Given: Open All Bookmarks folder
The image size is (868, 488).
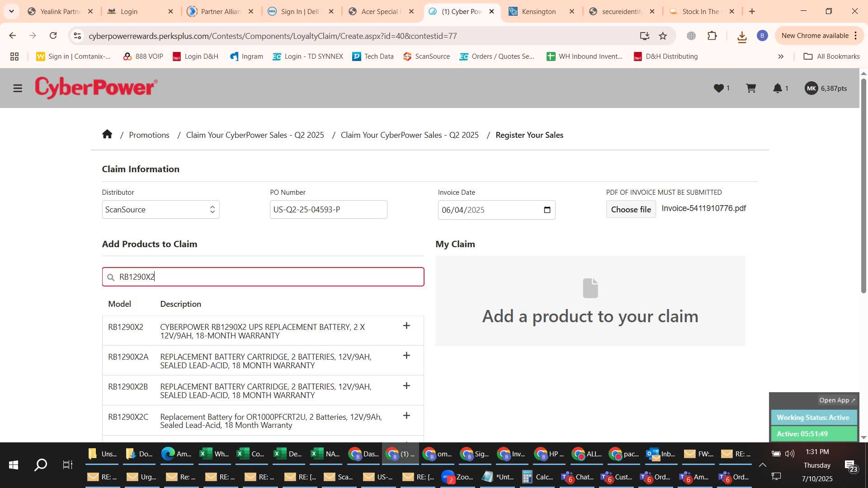Looking at the screenshot, I should coord(831,56).
